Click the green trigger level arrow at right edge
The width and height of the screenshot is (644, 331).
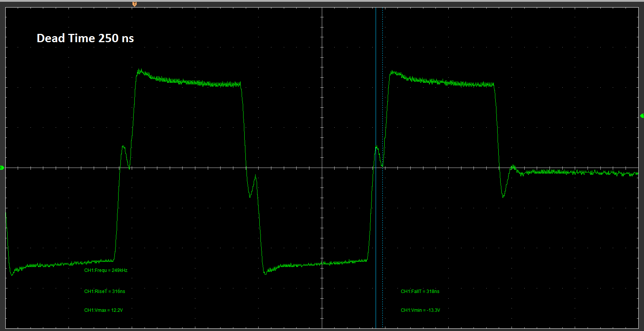click(642, 116)
